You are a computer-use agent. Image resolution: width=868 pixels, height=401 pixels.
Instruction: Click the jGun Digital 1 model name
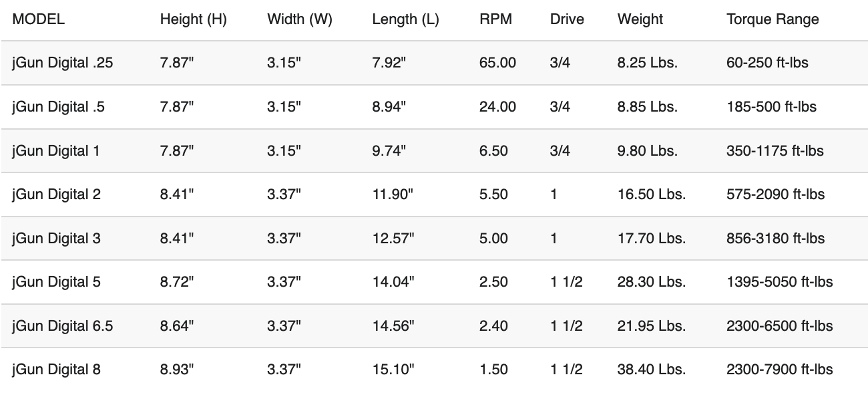click(x=55, y=150)
